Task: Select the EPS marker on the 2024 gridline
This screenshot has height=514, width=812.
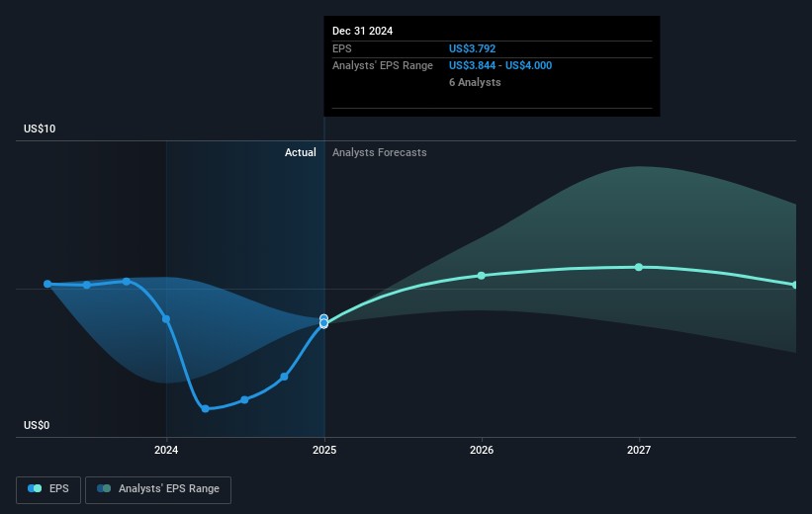Action: 166,319
